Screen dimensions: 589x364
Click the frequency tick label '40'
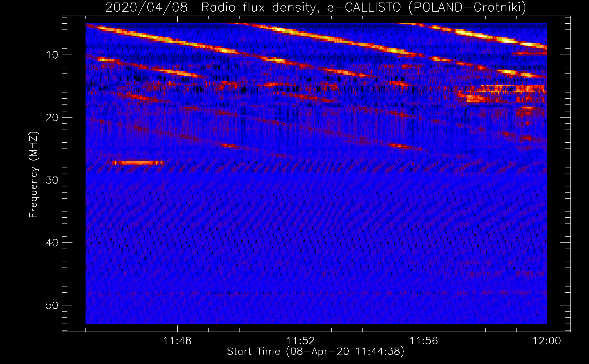[53, 243]
